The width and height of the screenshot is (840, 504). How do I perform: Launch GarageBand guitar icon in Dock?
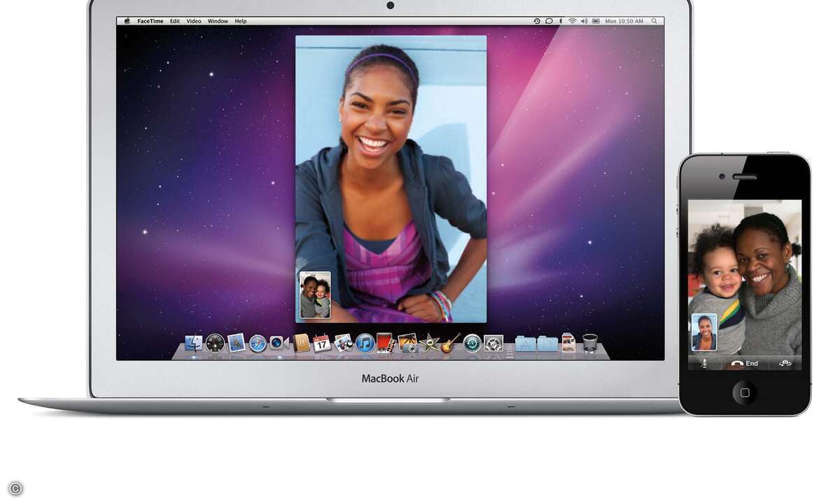(x=450, y=343)
